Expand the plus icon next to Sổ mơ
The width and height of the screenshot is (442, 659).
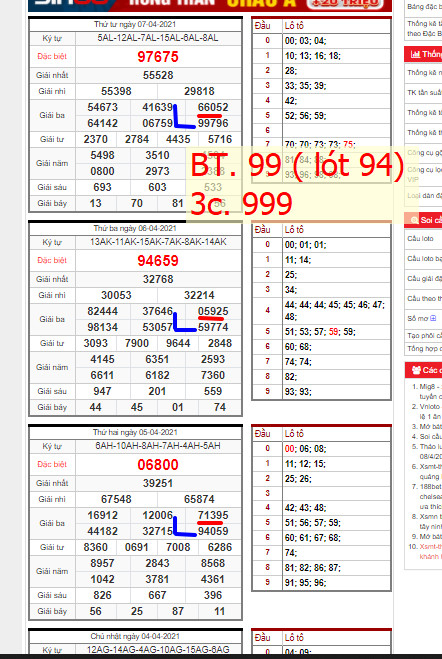433,318
